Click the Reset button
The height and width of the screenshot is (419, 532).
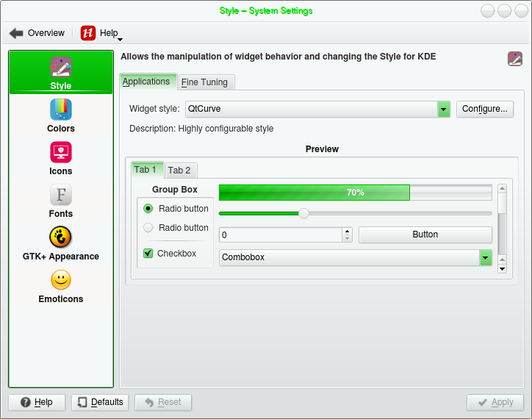point(163,402)
